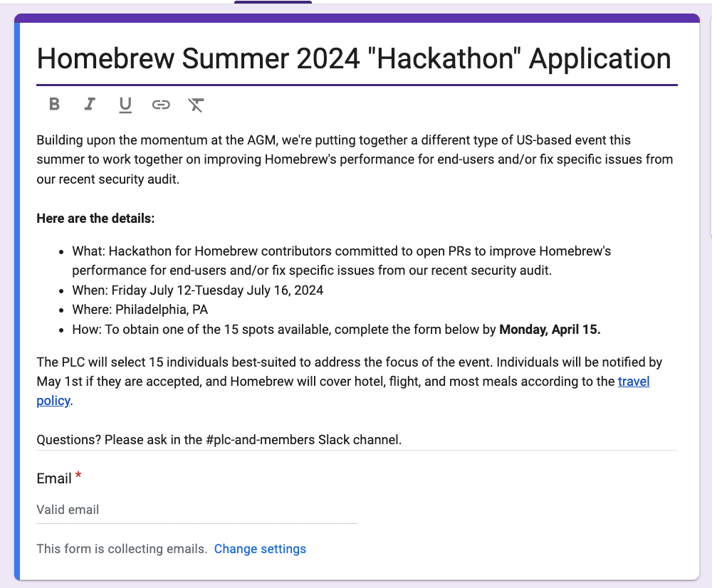Screen dimensions: 712x588
Task: Open the Insert link tool
Action: (161, 104)
